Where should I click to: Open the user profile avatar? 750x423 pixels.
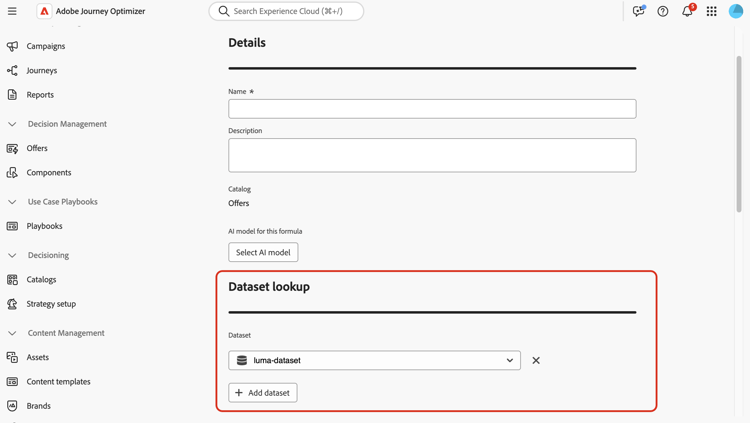(x=736, y=11)
